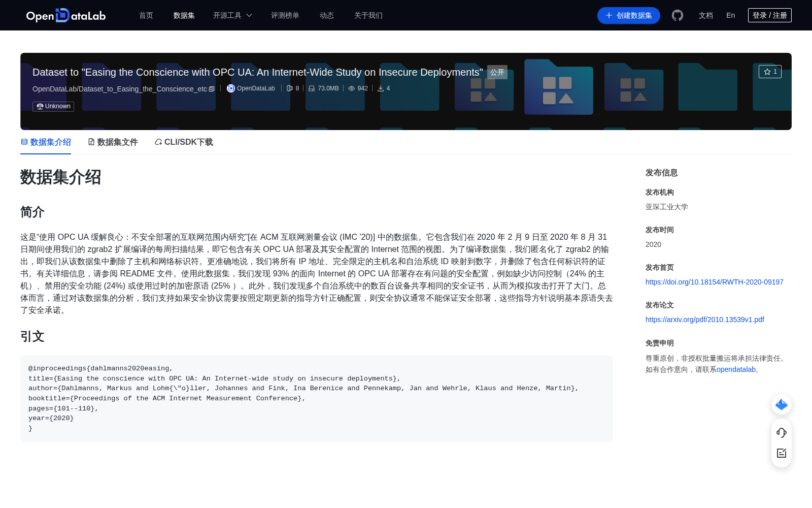Image resolution: width=812 pixels, height=508 pixels.
Task: Click the dataset size icon 73.0MB
Action: tap(312, 88)
